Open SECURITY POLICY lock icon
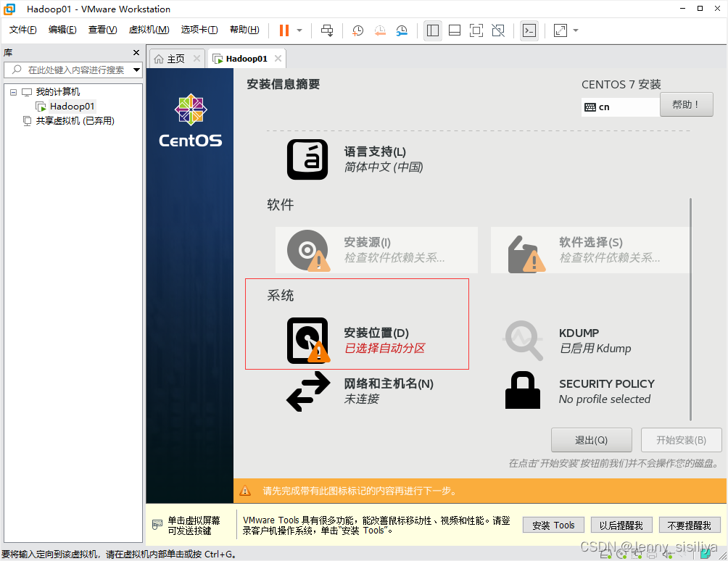The image size is (728, 561). (523, 390)
